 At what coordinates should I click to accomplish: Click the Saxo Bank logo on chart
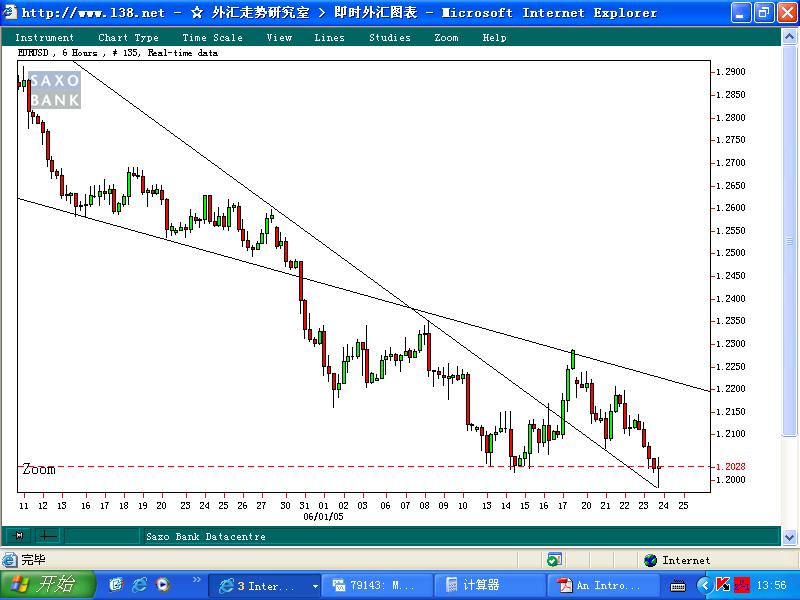55,90
